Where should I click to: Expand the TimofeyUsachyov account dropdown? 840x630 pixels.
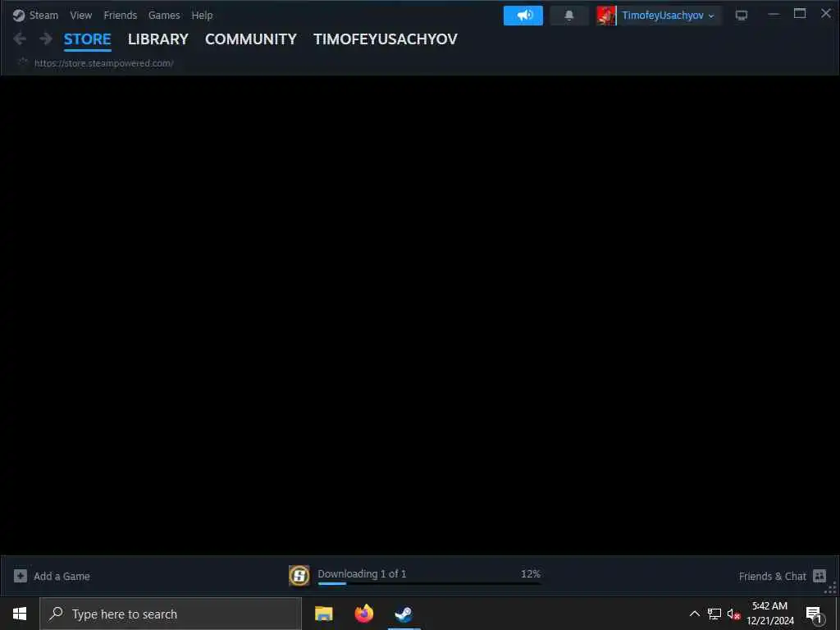(x=668, y=16)
